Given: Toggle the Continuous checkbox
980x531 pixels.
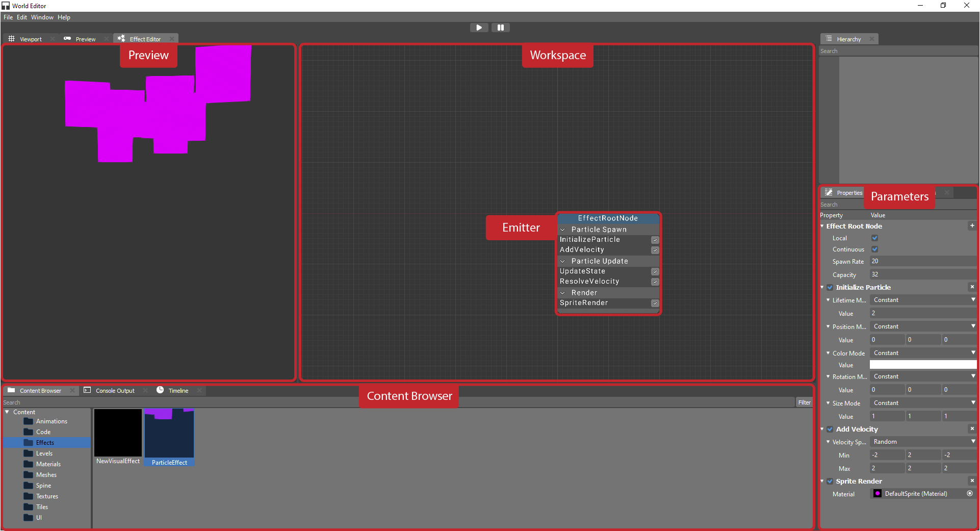Looking at the screenshot, I should click(x=875, y=249).
